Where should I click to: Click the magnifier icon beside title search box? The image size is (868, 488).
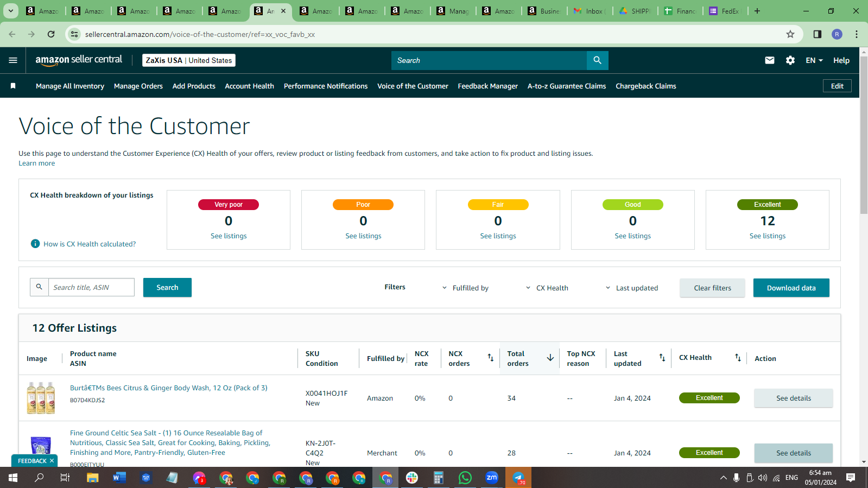tap(39, 287)
